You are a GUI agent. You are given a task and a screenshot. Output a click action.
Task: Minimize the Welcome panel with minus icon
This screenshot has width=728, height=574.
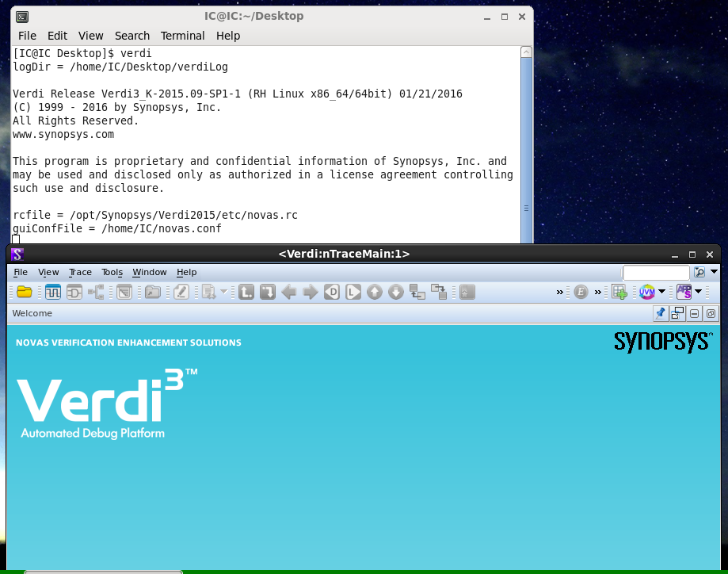(x=694, y=314)
